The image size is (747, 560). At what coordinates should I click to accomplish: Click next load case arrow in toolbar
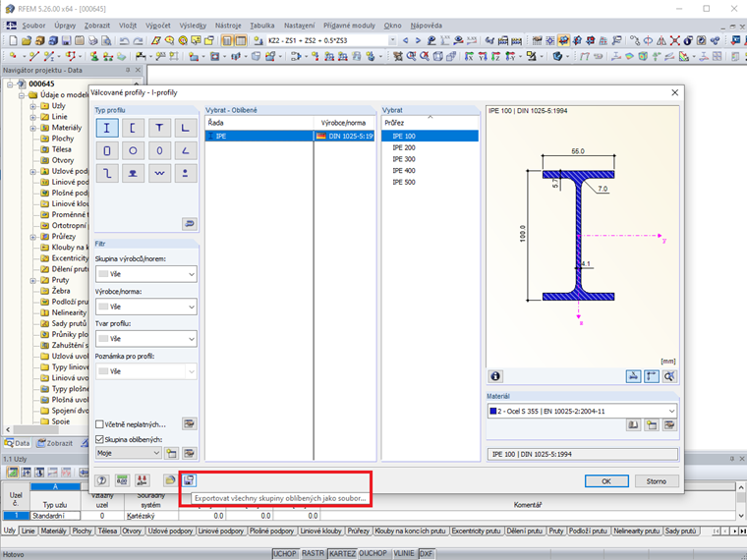click(x=418, y=41)
